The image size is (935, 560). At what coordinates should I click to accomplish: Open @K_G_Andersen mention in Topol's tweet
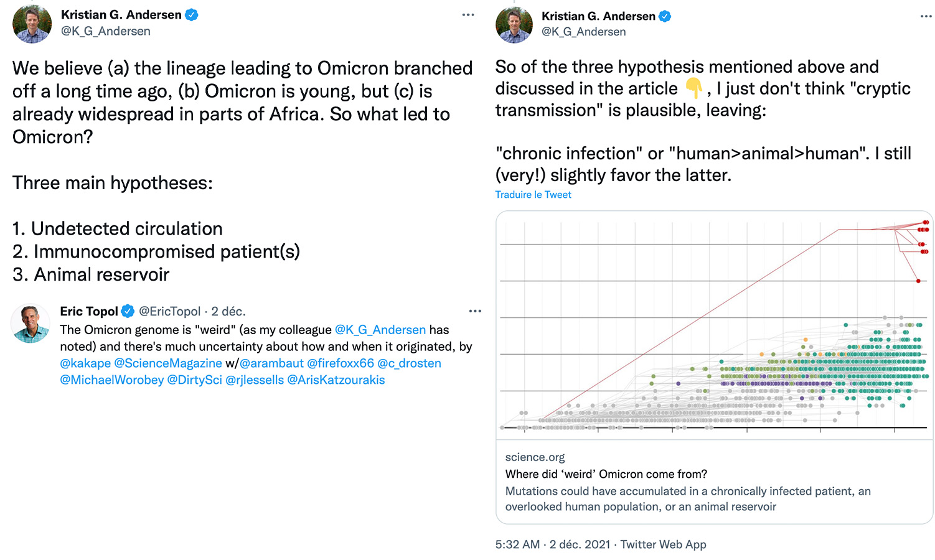point(380,330)
